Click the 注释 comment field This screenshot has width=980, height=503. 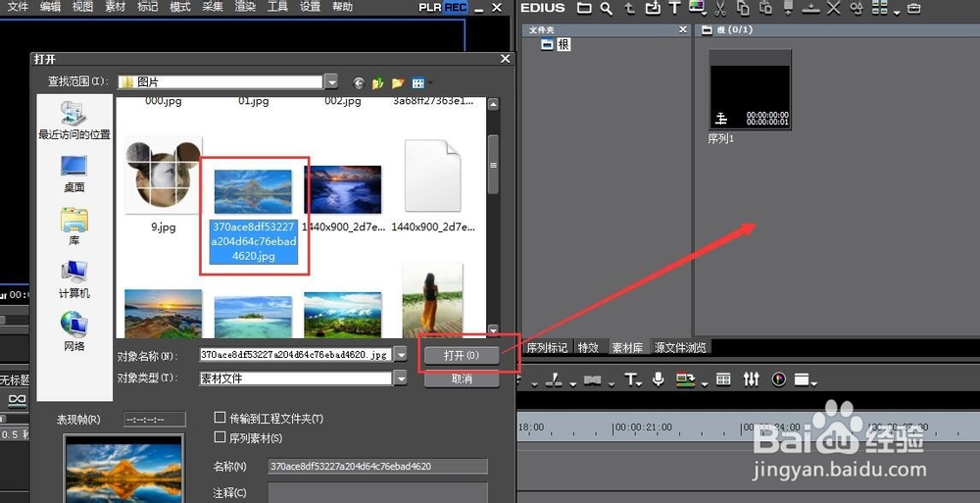377,492
